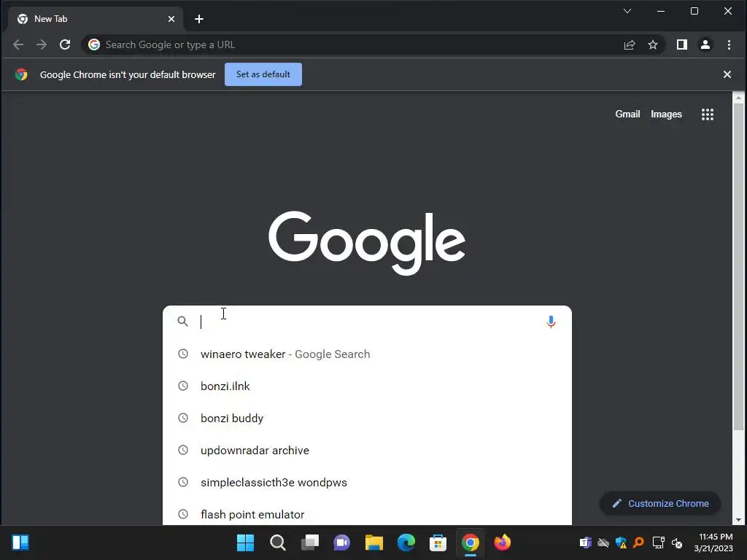Open the Chat taskbar icon
This screenshot has width=747, height=560.
click(x=341, y=542)
